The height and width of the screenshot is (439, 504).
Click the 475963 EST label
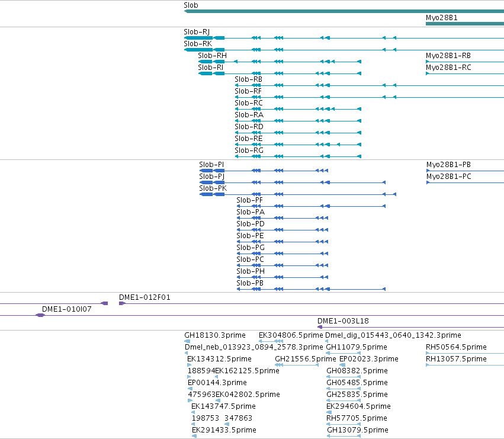(201, 395)
